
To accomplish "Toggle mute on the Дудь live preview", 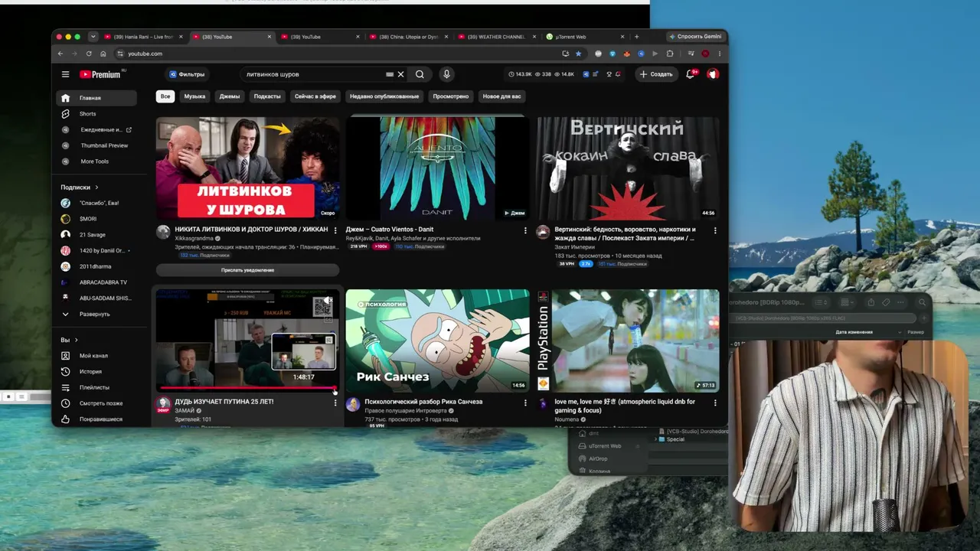I will (x=329, y=301).
